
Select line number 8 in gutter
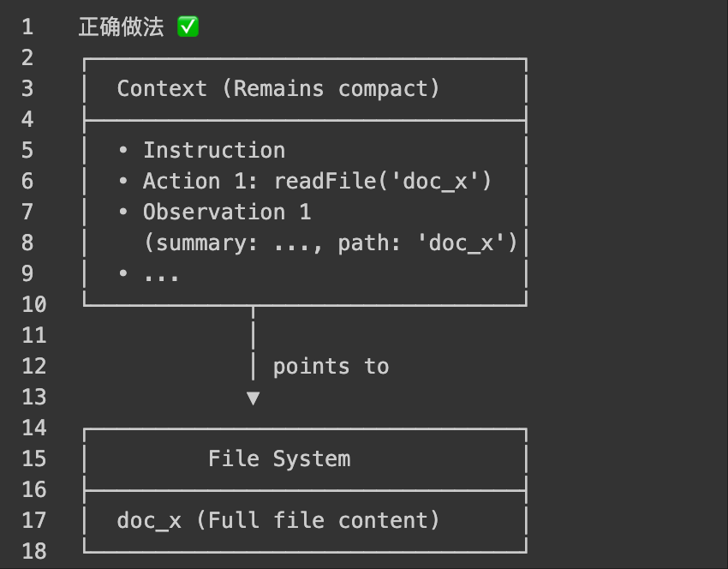click(x=28, y=243)
